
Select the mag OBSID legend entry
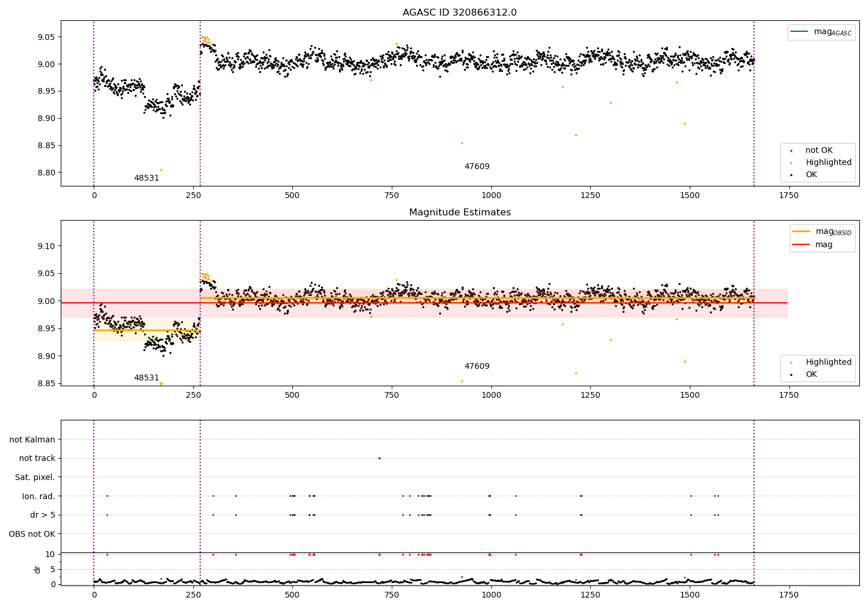point(822,232)
